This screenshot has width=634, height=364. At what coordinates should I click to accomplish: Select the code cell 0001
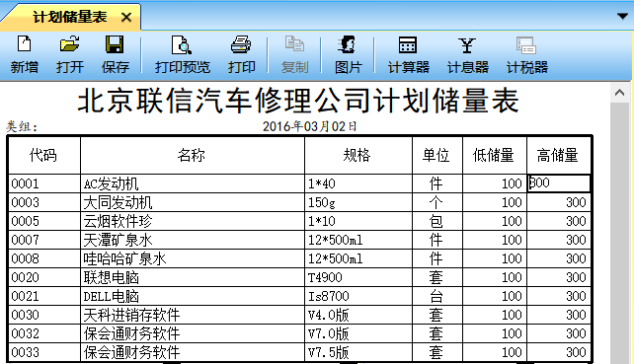pos(44,183)
